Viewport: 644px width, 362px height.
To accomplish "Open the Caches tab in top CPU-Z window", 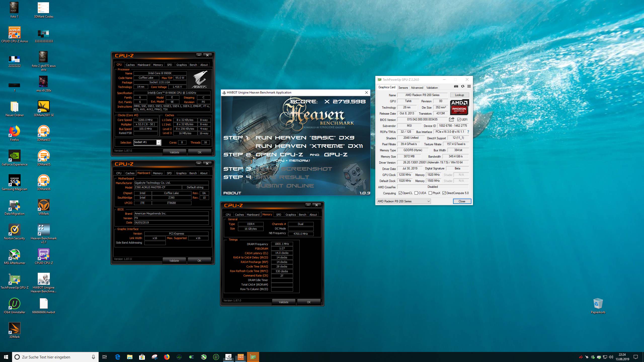I will 130,65.
